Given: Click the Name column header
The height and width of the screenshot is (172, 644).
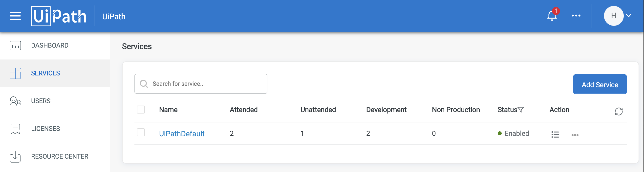Looking at the screenshot, I should 168,110.
